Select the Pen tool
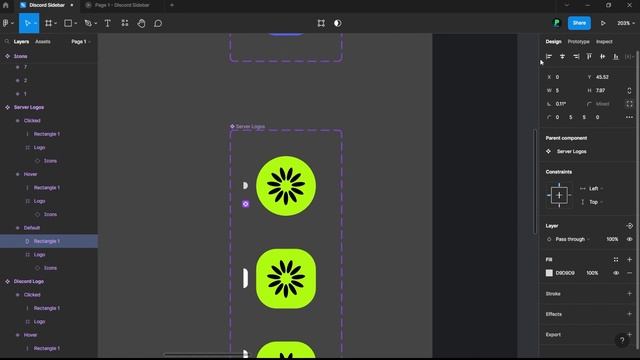The height and width of the screenshot is (360, 640). pos(88,23)
